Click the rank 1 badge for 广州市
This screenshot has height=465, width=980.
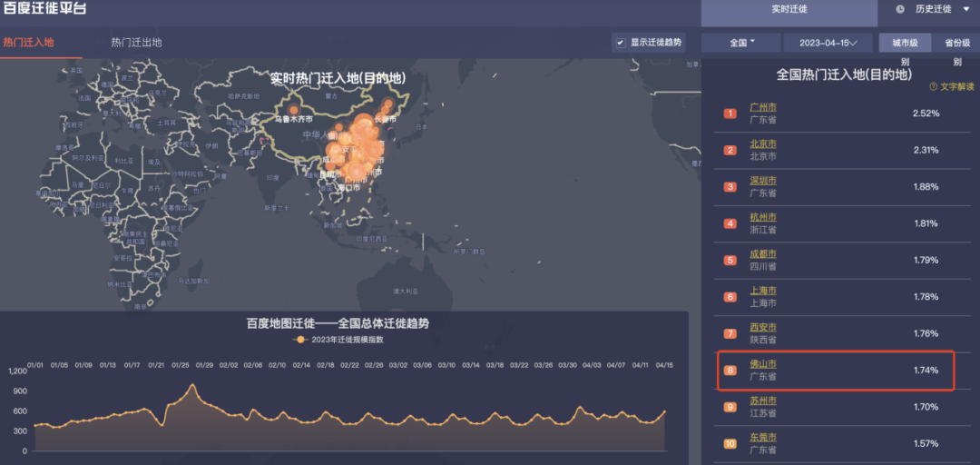coord(730,114)
